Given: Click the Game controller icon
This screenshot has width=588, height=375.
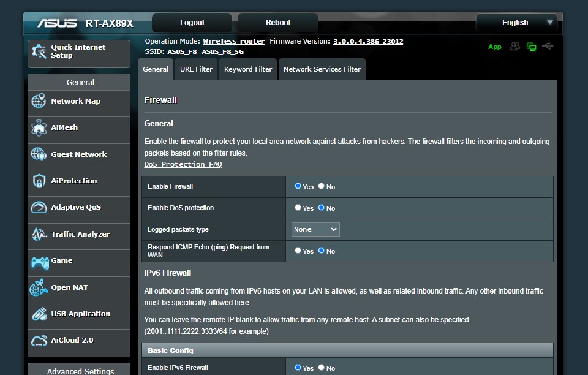Looking at the screenshot, I should [x=40, y=262].
